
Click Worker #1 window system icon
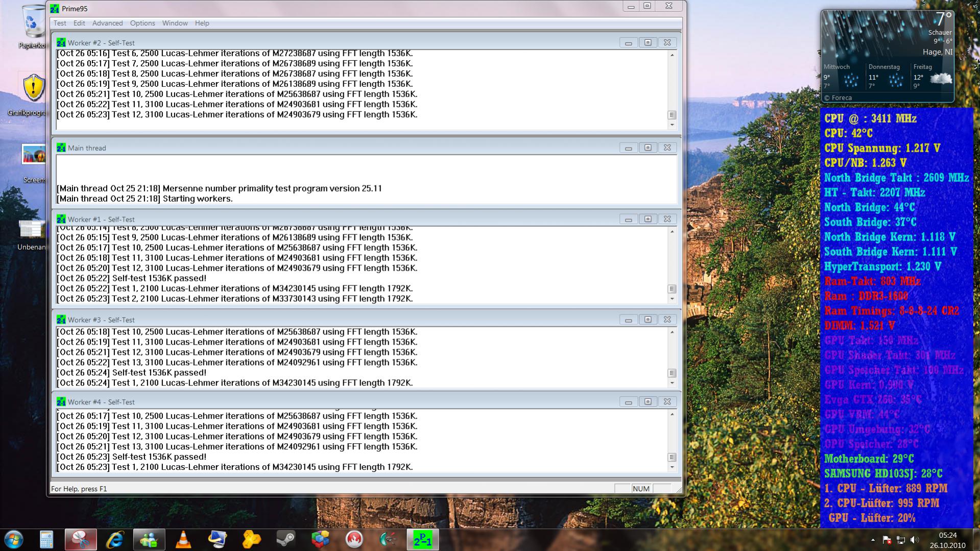pyautogui.click(x=61, y=219)
